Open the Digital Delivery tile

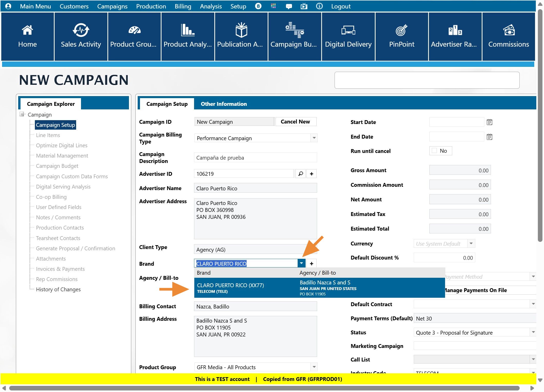point(348,36)
